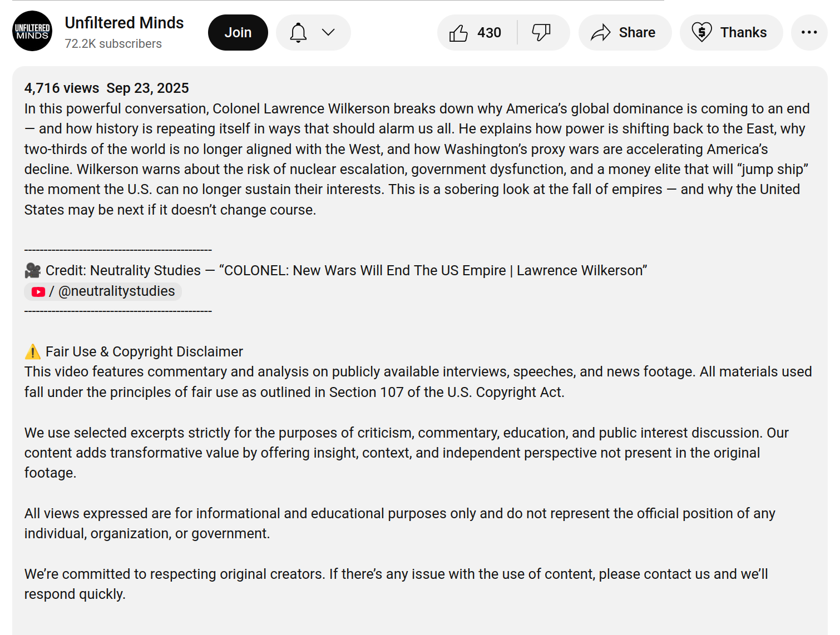Screen dimensions: 840x635
Task: Open the Unfiltered Minds channel avatar
Action: [x=32, y=31]
